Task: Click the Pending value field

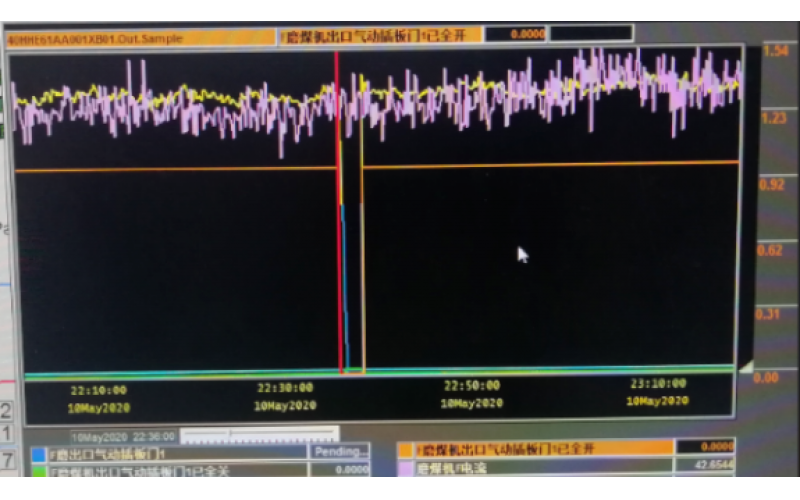Action: pyautogui.click(x=340, y=453)
